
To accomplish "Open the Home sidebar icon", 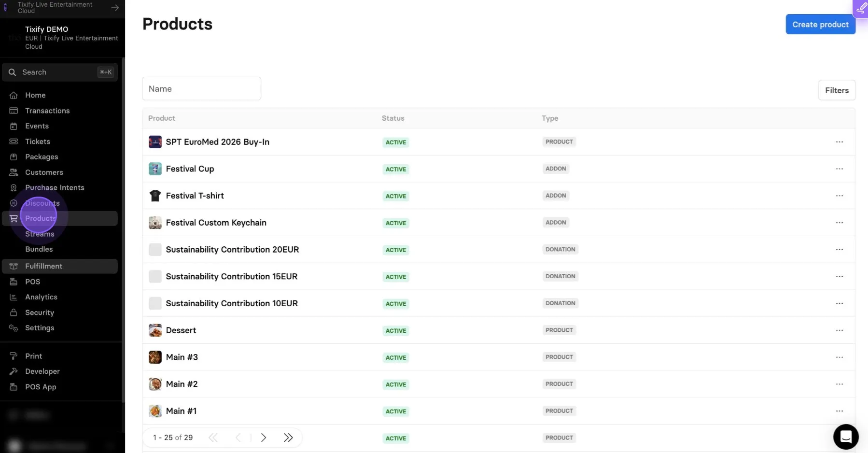I will click(14, 95).
